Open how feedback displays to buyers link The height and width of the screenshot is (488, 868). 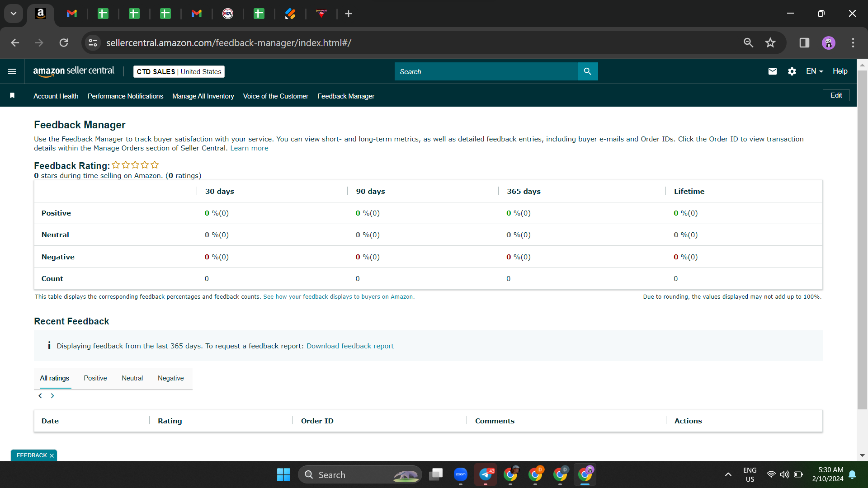339,297
